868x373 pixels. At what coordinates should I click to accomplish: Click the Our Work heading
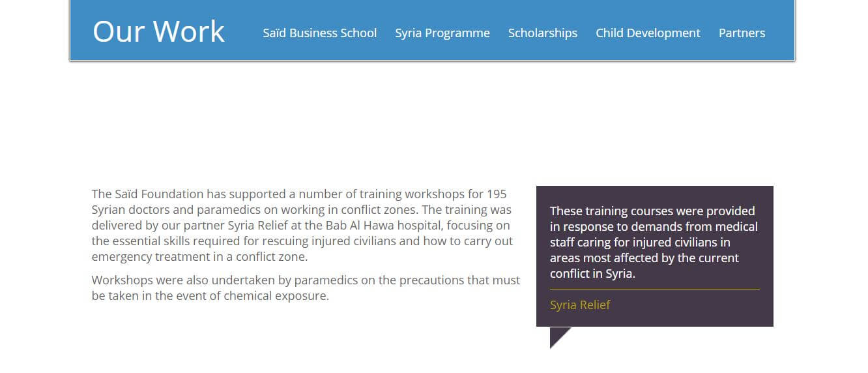158,31
